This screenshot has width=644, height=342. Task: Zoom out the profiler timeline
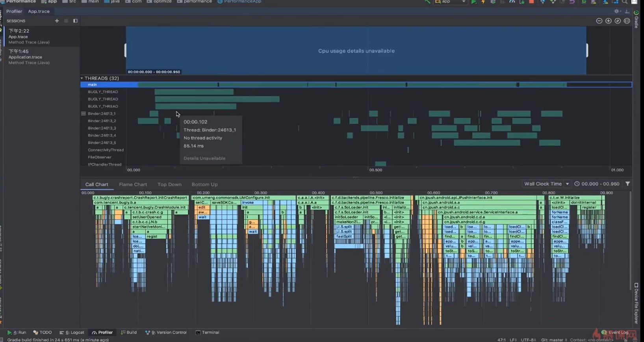click(x=599, y=21)
